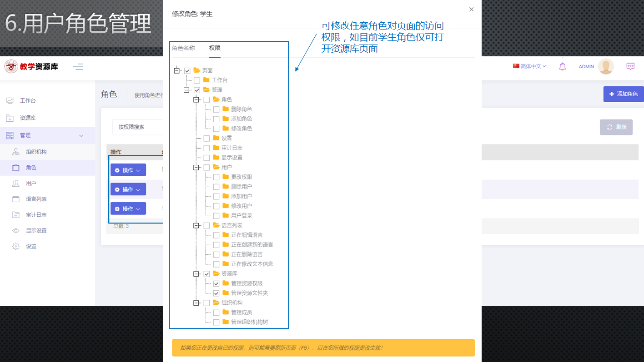Collapse the 管理 sidebar menu chevron
Viewport: 644px width, 362px height.
pos(81,135)
